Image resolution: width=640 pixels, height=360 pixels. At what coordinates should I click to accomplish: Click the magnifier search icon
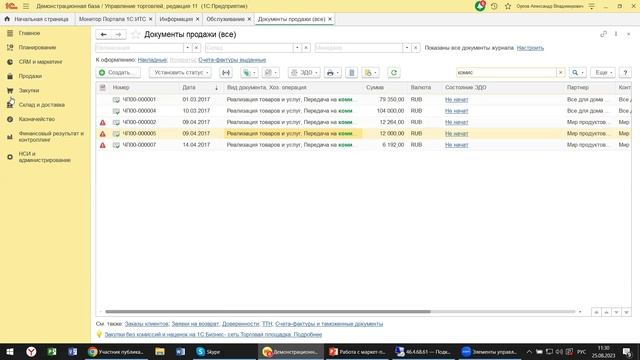tap(577, 73)
